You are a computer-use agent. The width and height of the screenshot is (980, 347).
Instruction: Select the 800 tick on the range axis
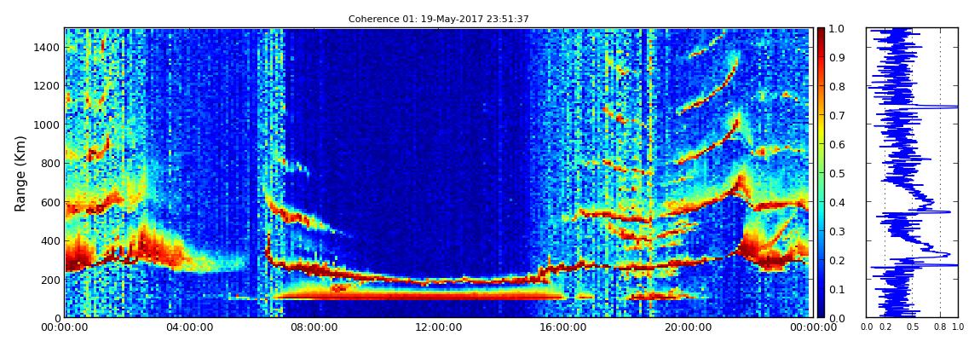(50, 163)
